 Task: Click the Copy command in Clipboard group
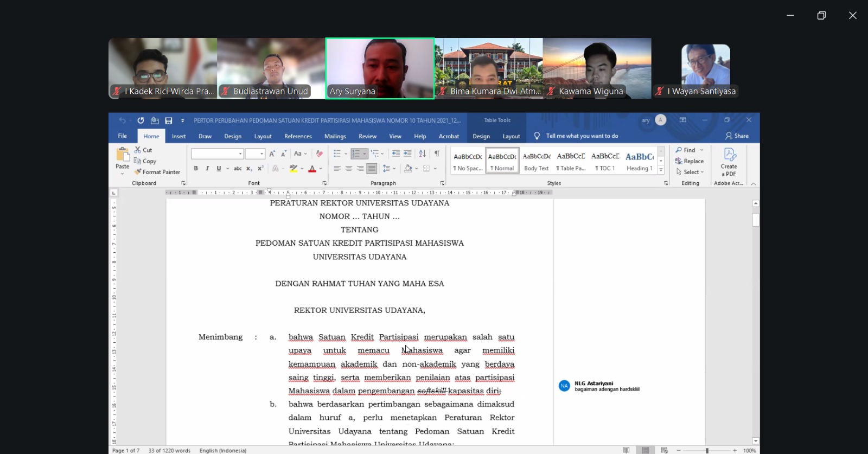(145, 161)
